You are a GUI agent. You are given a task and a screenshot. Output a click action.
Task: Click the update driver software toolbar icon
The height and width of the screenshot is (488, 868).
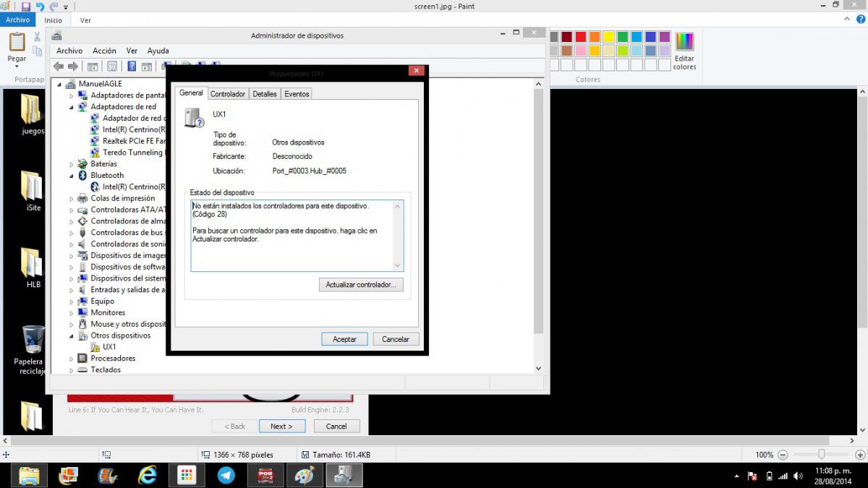click(x=145, y=66)
